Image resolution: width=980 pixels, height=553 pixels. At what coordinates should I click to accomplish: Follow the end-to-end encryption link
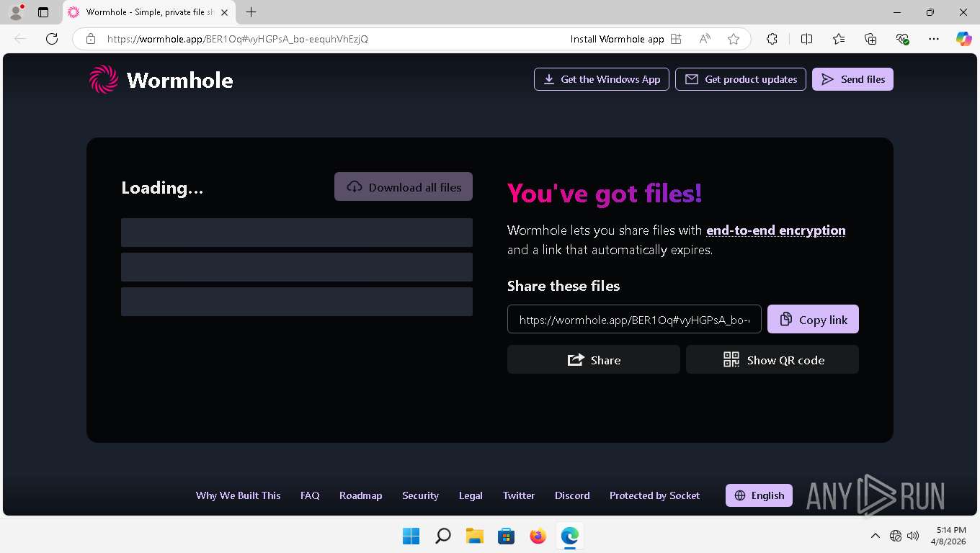tap(776, 230)
